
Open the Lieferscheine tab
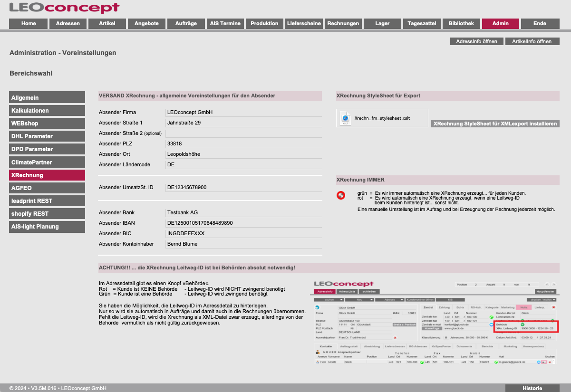[x=304, y=23]
